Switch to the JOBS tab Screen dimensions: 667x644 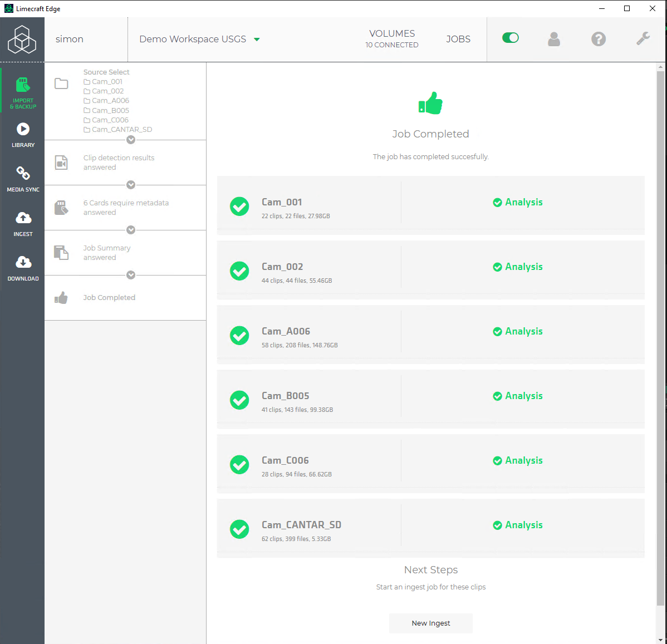458,39
